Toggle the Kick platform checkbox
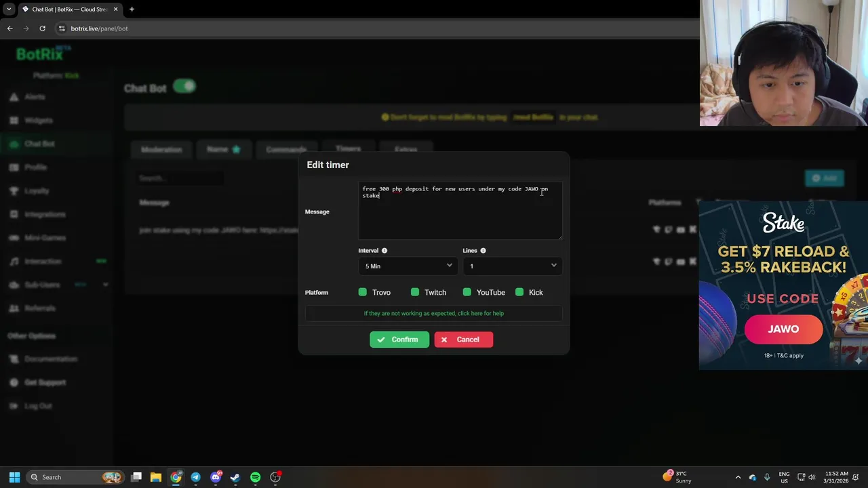The image size is (868, 488). pos(519,292)
